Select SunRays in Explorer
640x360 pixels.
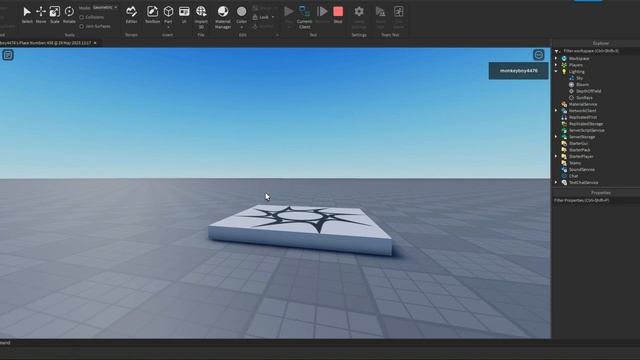584,98
